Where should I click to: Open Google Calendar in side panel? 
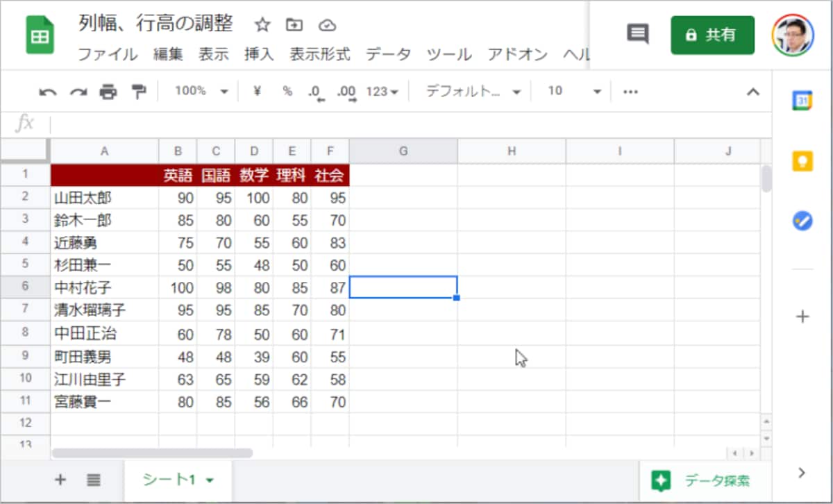click(802, 101)
